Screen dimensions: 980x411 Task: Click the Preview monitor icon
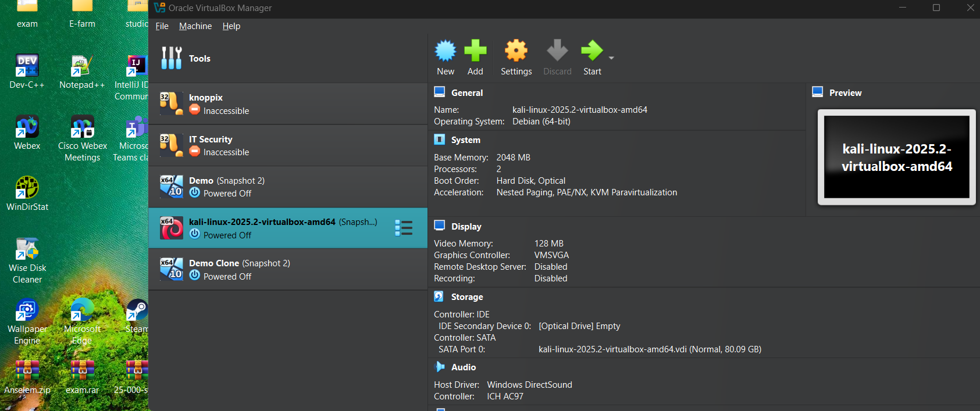(818, 92)
